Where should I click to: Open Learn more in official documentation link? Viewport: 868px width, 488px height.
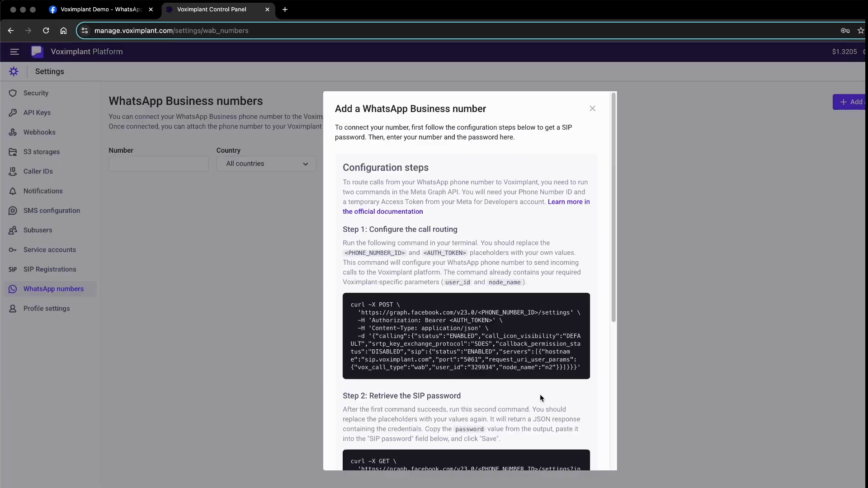pos(568,202)
